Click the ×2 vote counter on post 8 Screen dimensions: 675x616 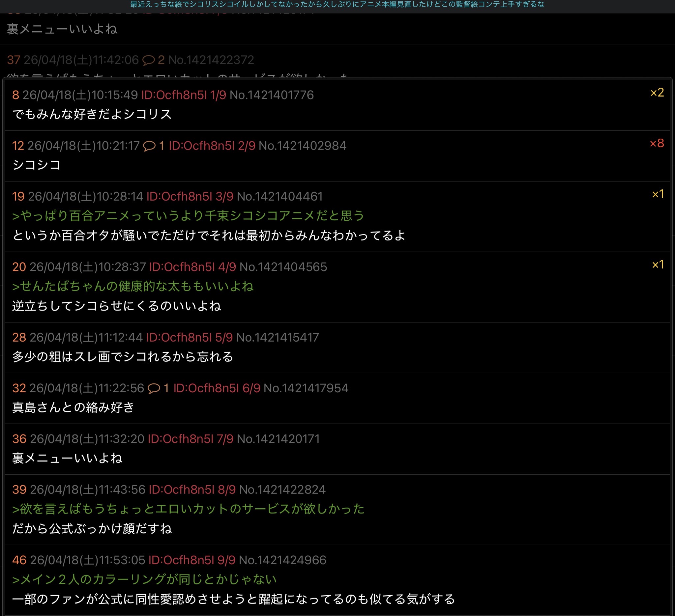click(x=657, y=93)
